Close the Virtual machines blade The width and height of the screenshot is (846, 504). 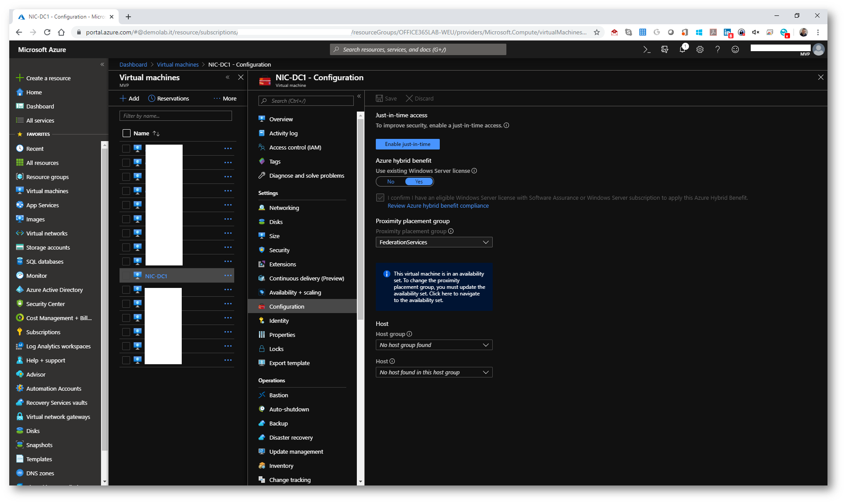241,77
